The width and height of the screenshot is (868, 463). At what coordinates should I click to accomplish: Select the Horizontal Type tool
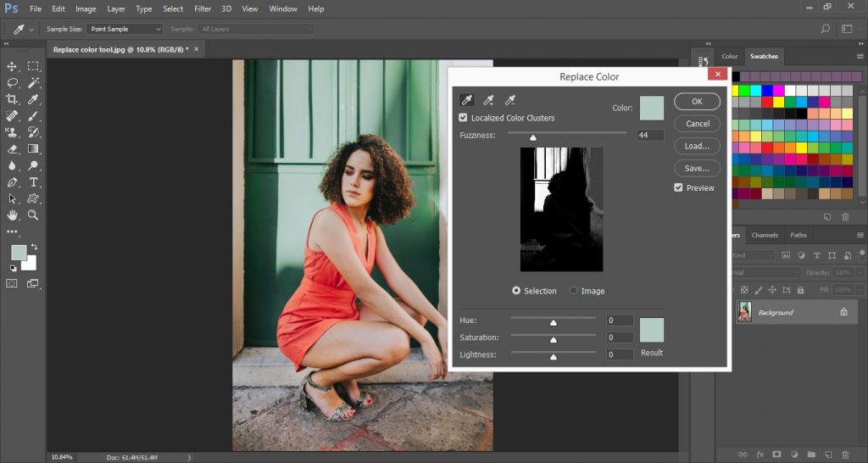pos(33,182)
